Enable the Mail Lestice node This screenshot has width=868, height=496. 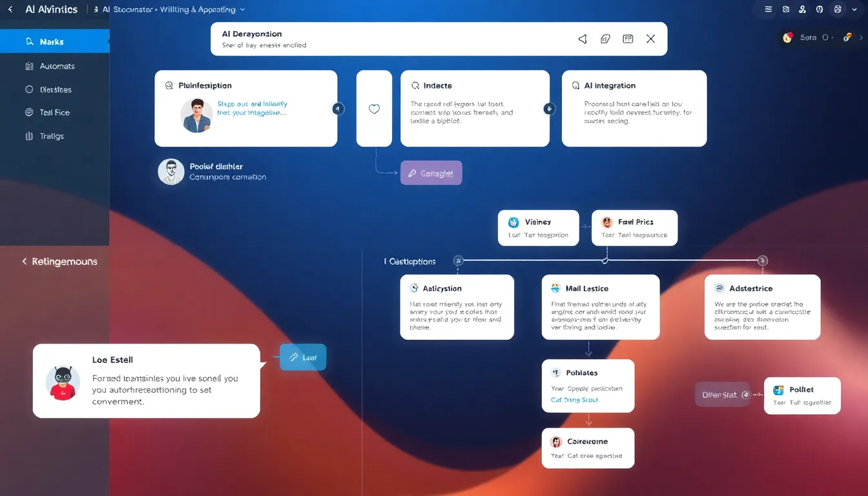601,307
